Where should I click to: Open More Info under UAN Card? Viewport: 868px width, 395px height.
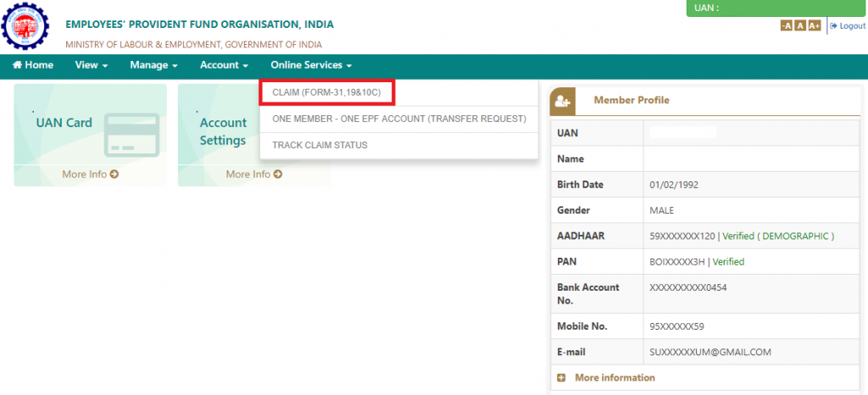(x=90, y=175)
